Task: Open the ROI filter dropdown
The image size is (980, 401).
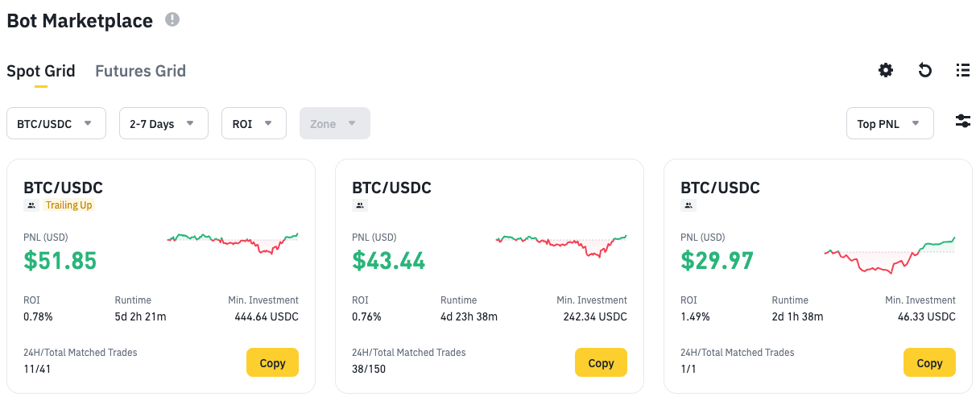Action: click(254, 123)
